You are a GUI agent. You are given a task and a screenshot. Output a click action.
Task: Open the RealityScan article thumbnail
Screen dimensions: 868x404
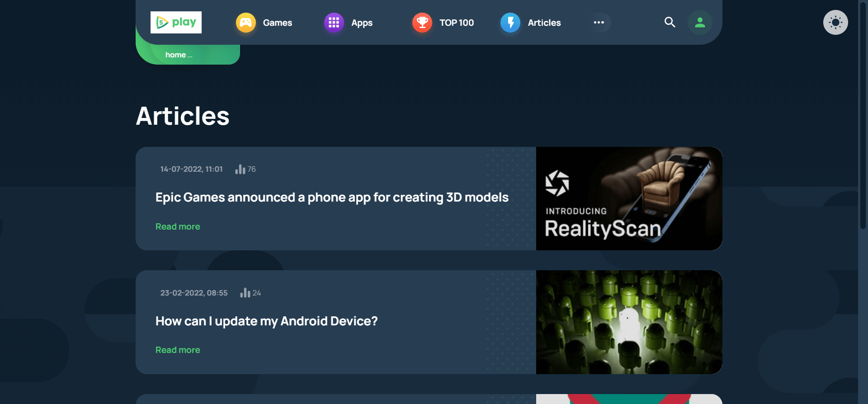[628, 198]
